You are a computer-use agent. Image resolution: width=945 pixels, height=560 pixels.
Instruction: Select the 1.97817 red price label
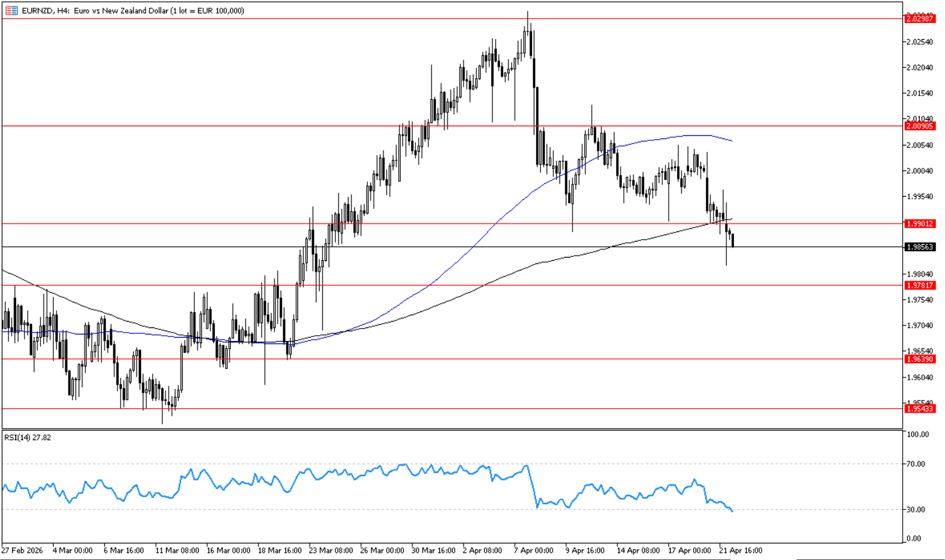tap(919, 285)
